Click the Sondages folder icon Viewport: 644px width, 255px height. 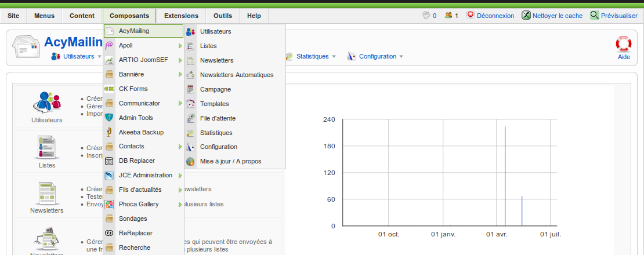coord(109,218)
